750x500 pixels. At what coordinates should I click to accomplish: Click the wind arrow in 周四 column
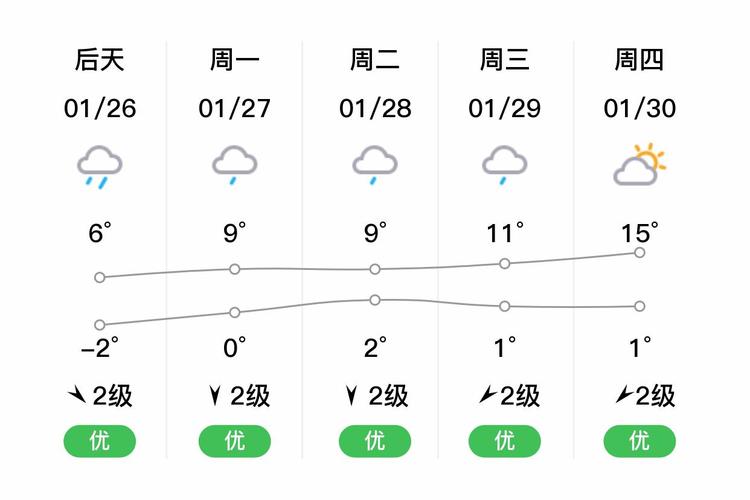(623, 397)
